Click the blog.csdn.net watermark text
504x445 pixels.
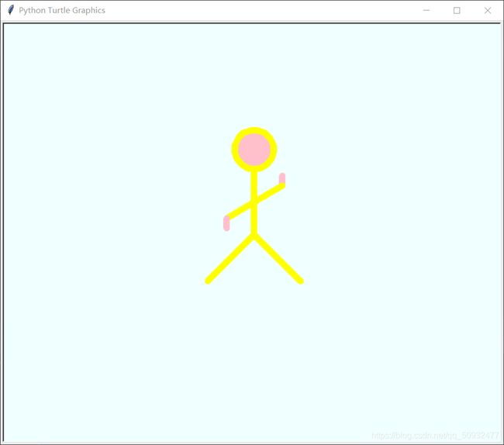click(x=434, y=436)
